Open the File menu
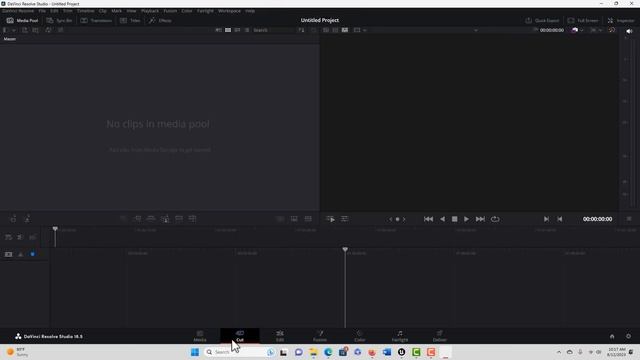This screenshot has width=640, height=360. click(x=42, y=11)
